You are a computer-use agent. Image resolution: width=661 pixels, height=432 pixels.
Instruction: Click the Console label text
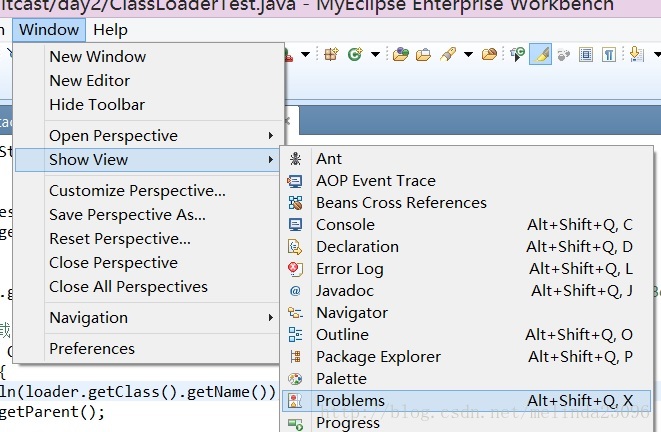(x=345, y=225)
